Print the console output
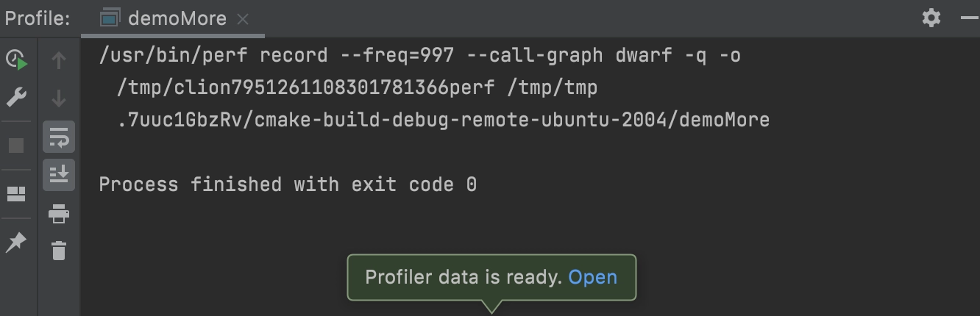Viewport: 980px width, 316px height. pos(59,214)
